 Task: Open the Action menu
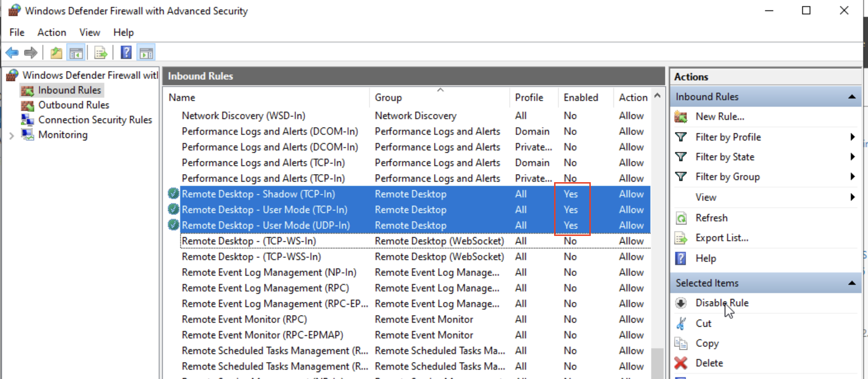pyautogui.click(x=52, y=32)
